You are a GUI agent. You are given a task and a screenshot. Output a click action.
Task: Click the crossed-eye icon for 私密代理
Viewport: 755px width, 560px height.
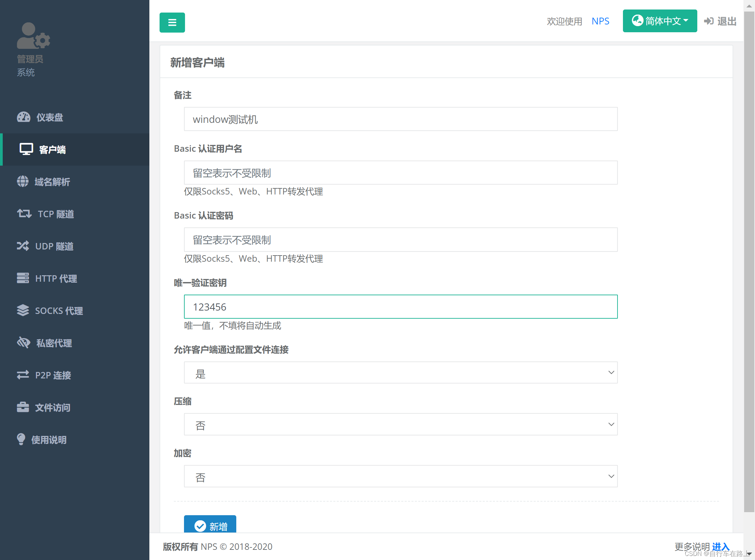click(x=24, y=342)
